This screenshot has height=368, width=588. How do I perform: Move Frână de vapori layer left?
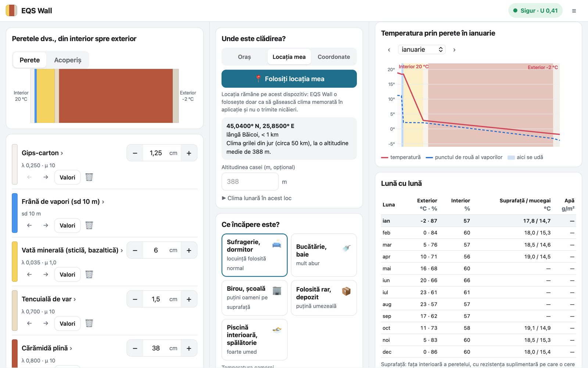point(29,226)
